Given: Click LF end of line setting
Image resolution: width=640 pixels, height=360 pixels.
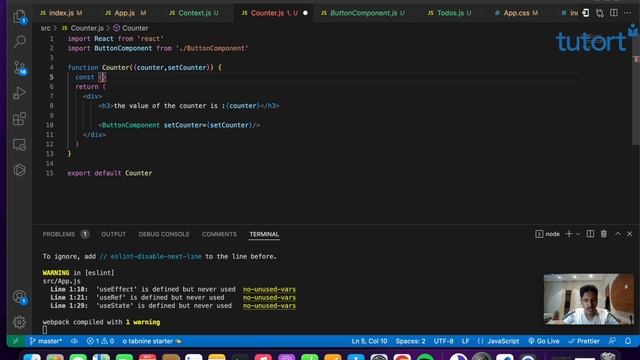Looking at the screenshot, I should 465,341.
